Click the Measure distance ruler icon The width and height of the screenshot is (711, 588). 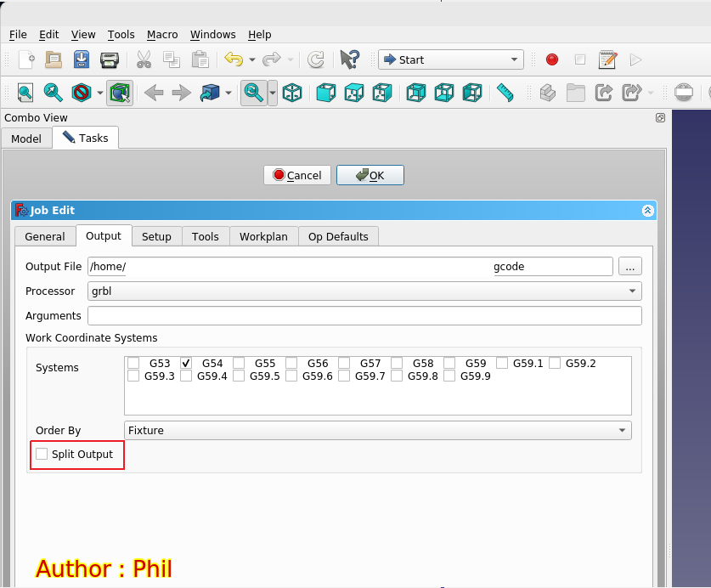pyautogui.click(x=505, y=93)
